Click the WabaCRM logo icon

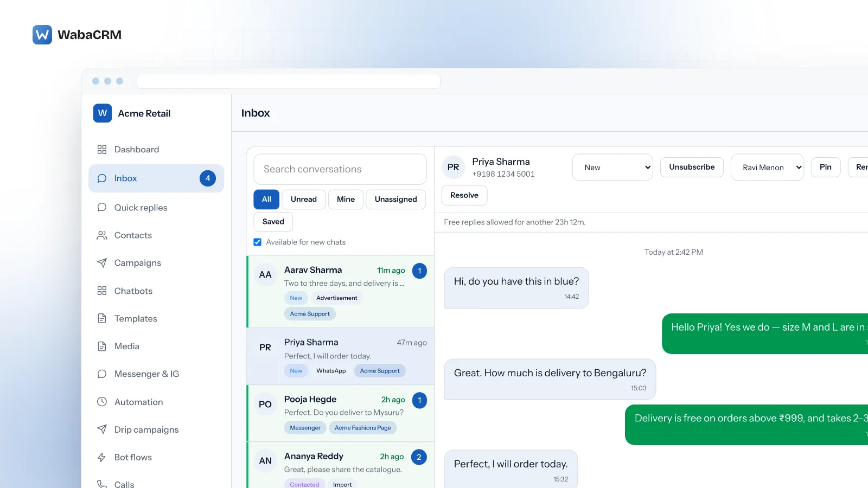pyautogui.click(x=42, y=35)
